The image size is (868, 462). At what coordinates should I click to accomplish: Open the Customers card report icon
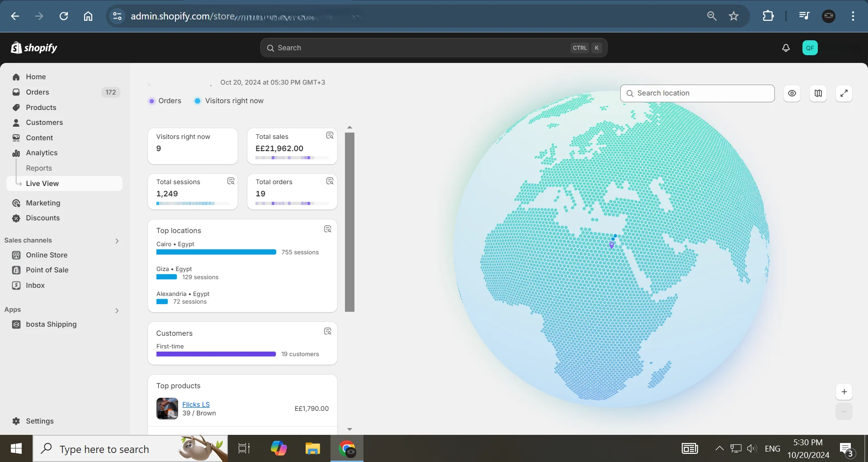pyautogui.click(x=327, y=332)
